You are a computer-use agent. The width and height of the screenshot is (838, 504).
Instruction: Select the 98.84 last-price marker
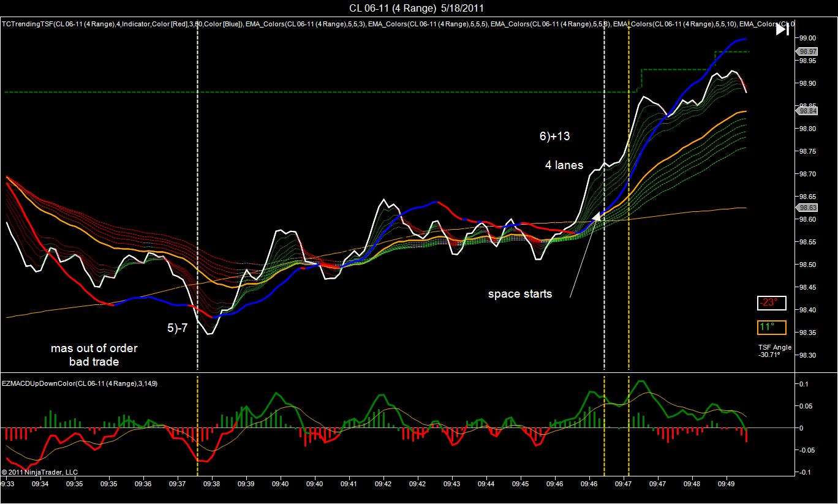pos(808,111)
